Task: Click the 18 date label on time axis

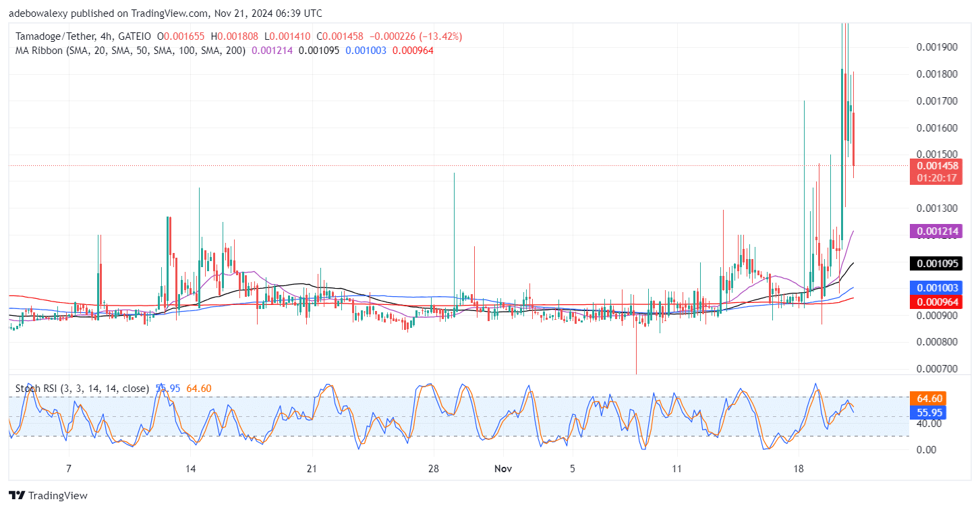Action: tap(799, 468)
